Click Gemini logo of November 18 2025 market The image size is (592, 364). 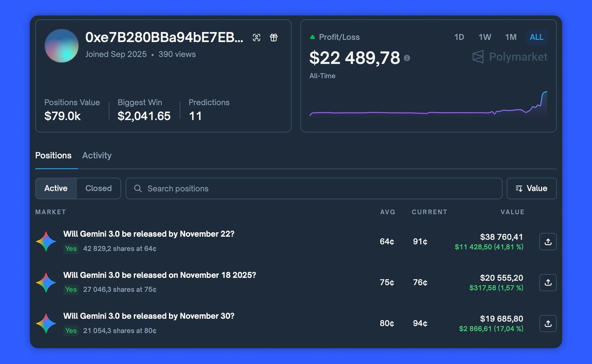point(46,283)
